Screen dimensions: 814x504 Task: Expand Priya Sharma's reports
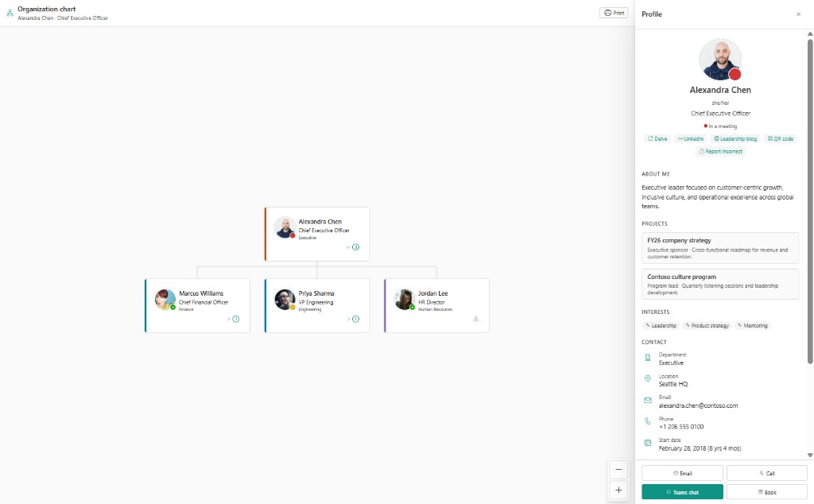pos(353,319)
